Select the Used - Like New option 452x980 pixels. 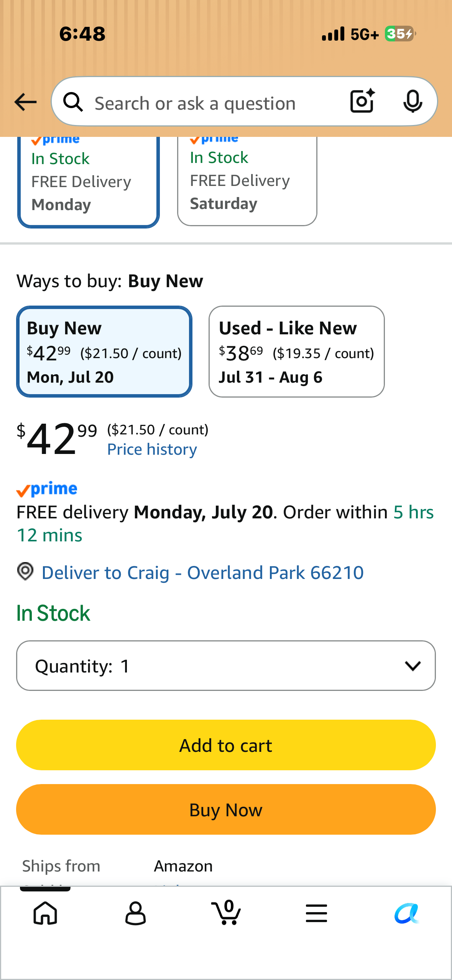pyautogui.click(x=296, y=352)
